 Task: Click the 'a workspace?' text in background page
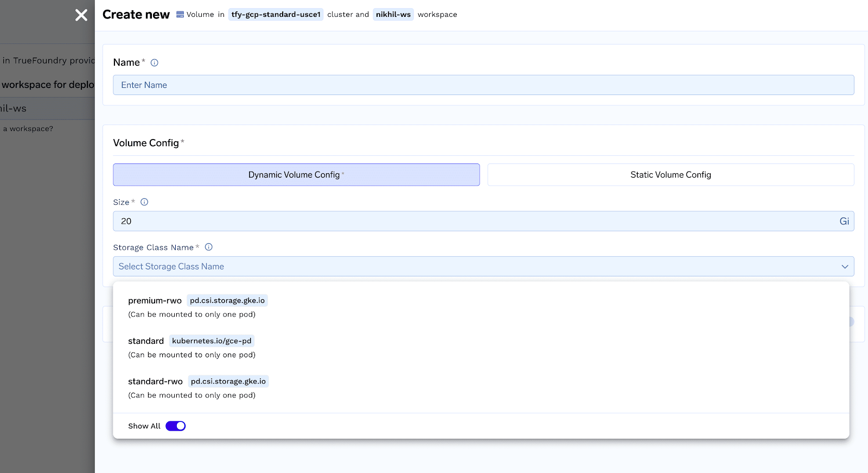click(x=28, y=129)
